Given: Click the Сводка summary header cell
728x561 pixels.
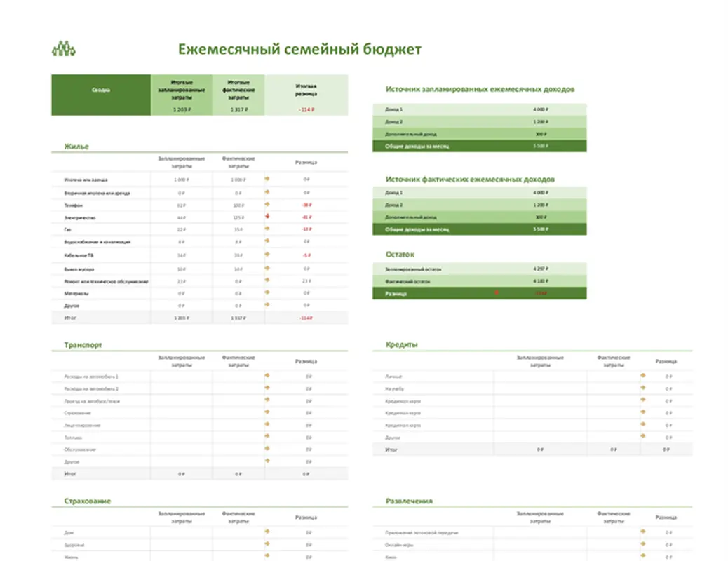Looking at the screenshot, I should (x=100, y=90).
